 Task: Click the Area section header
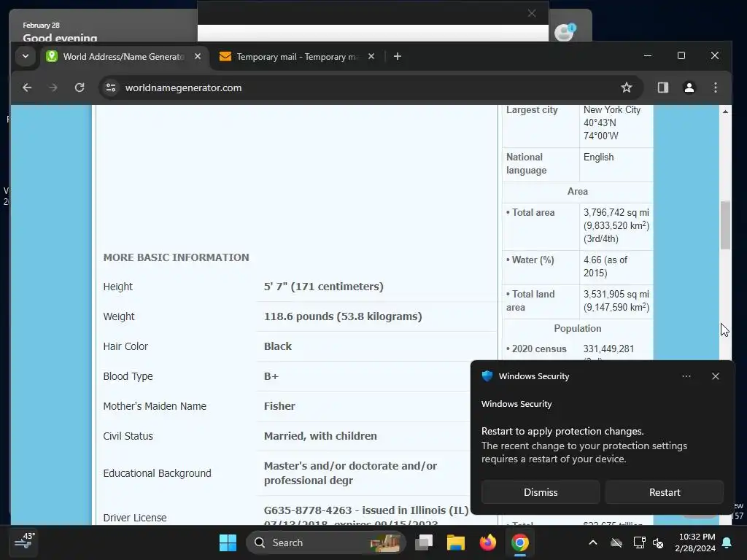tap(578, 192)
